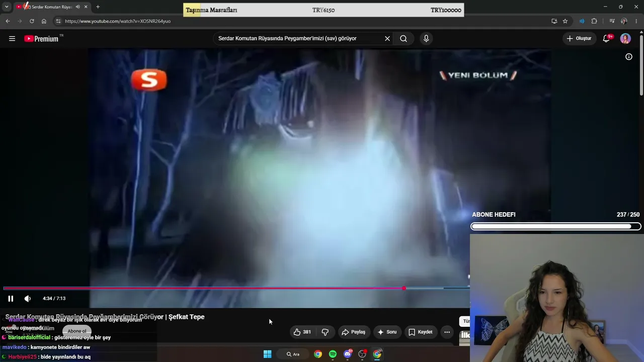
Task: Open the YouTube account avatar menu
Action: [625, 39]
